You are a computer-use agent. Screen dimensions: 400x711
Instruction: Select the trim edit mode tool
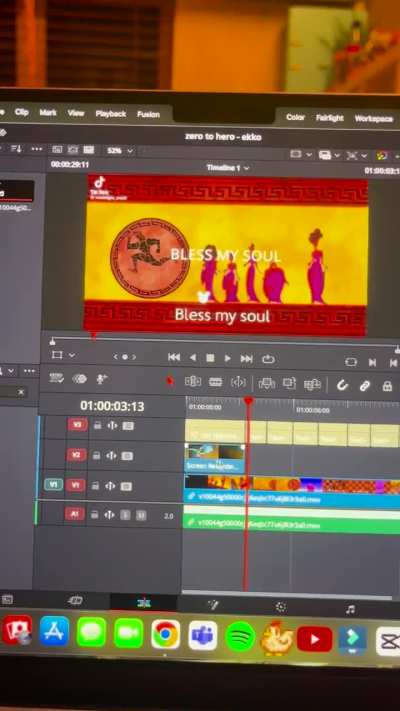tap(193, 381)
